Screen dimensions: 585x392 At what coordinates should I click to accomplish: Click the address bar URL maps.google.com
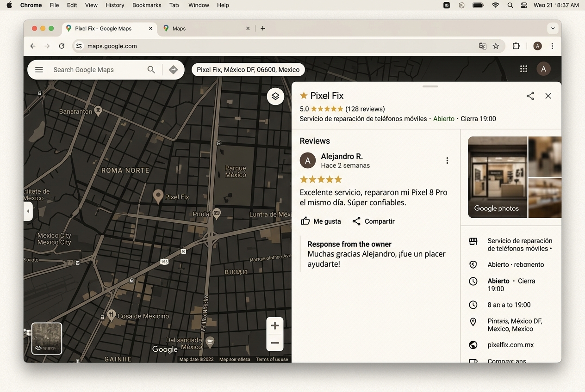(112, 46)
